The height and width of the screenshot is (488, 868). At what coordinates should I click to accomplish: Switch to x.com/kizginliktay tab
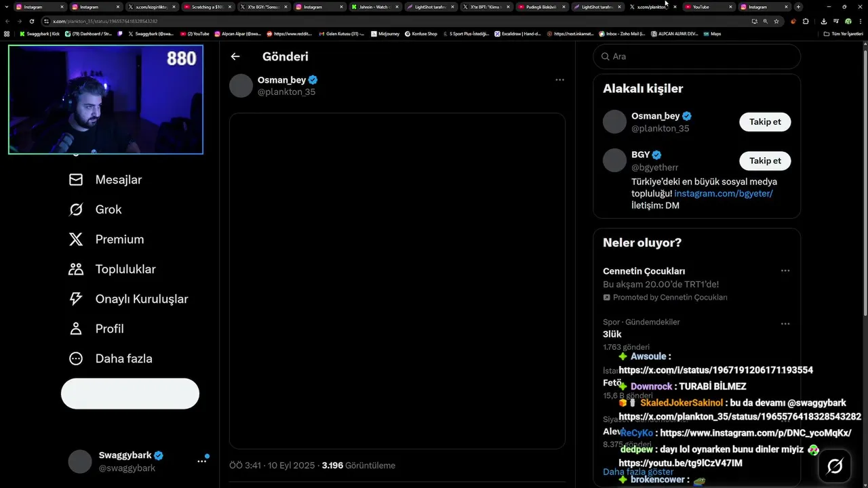coord(151,7)
